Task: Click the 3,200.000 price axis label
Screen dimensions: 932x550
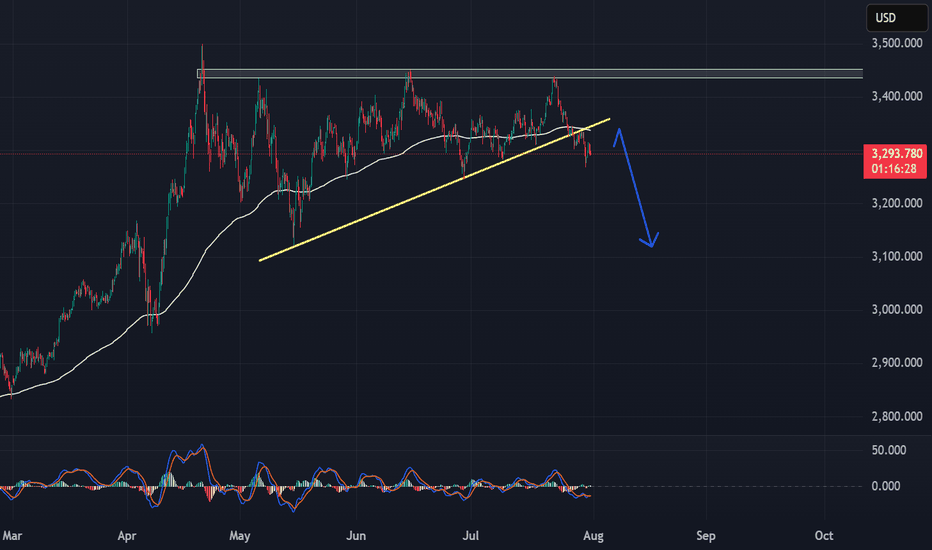Action: [x=897, y=203]
